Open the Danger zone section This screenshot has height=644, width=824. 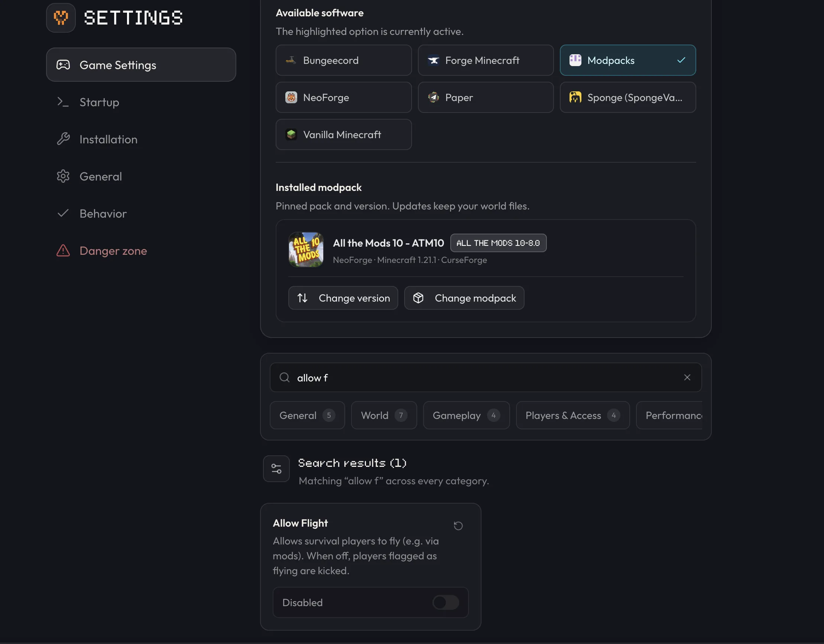[x=141, y=251]
